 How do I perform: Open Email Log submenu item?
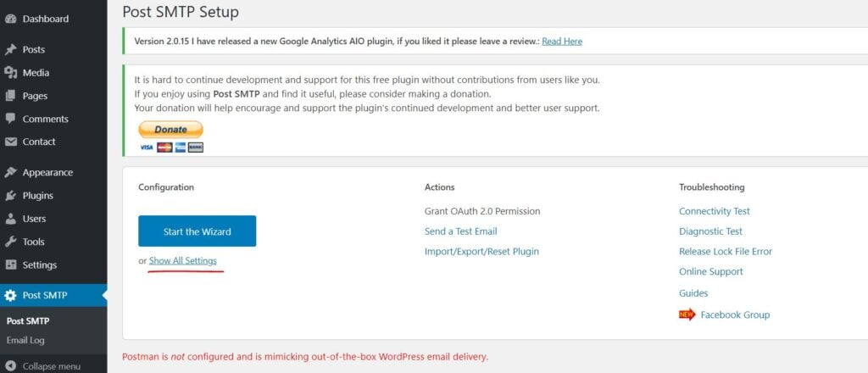[x=25, y=340]
